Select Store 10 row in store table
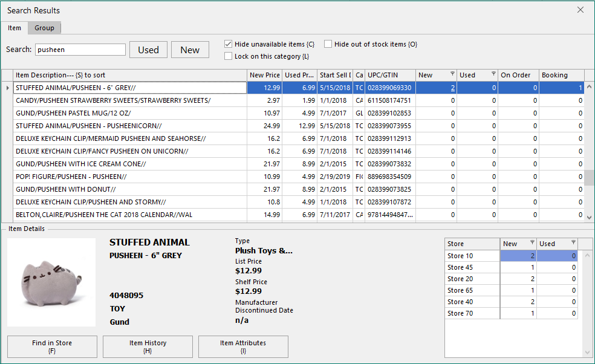 coord(511,256)
